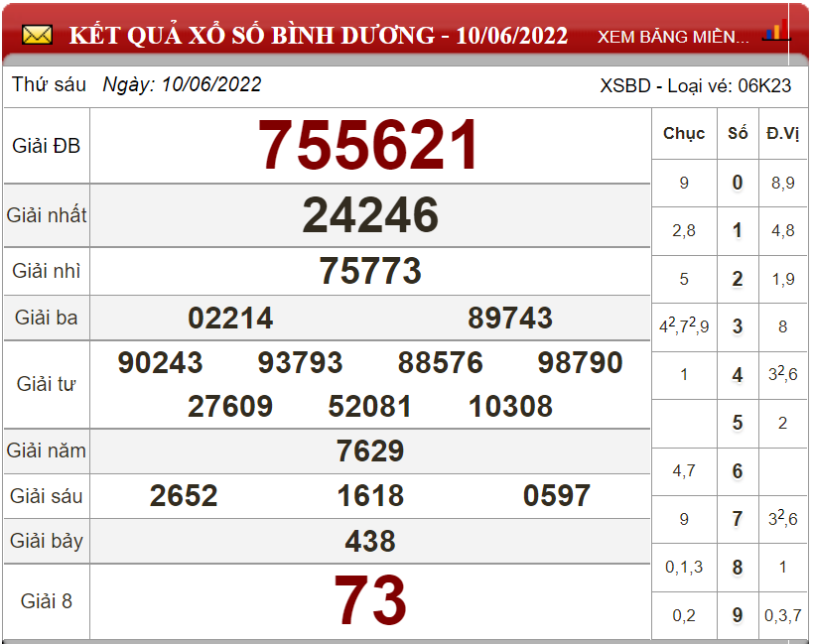Click the Giải năm row label
The image size is (813, 644).
click(46, 451)
